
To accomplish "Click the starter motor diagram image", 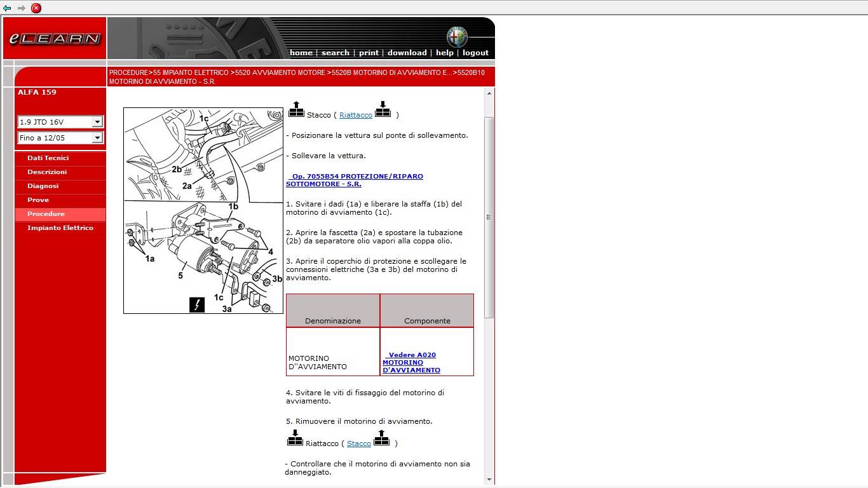I will click(x=203, y=210).
